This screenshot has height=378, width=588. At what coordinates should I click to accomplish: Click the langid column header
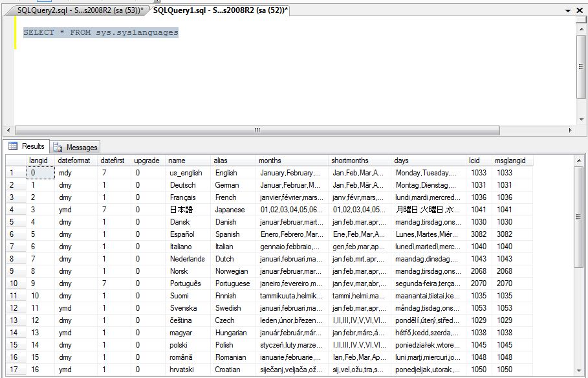(38, 160)
